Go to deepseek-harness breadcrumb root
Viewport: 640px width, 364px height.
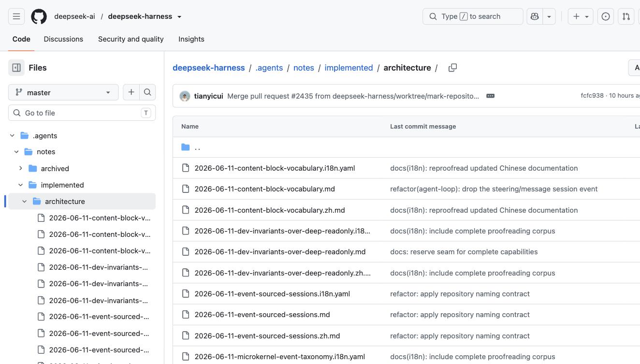(209, 68)
